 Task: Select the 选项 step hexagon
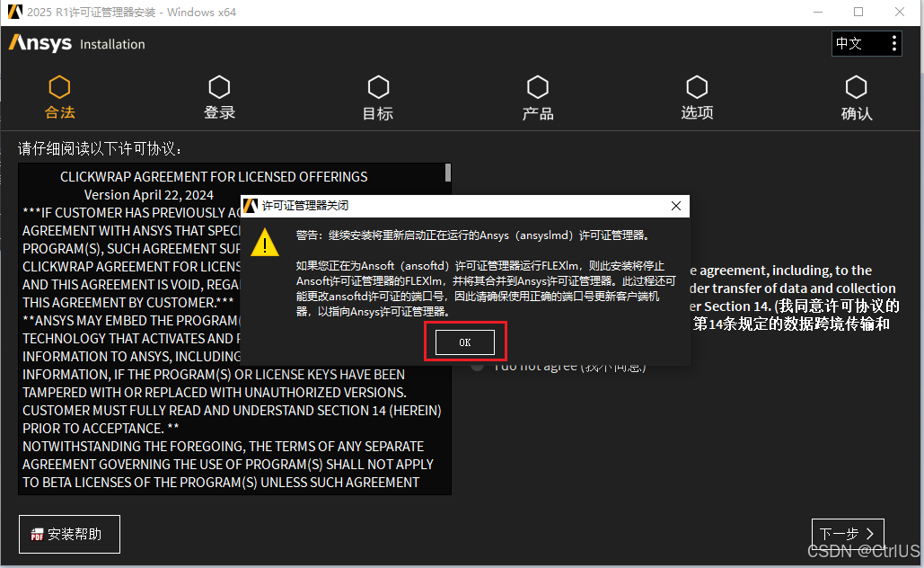click(697, 87)
